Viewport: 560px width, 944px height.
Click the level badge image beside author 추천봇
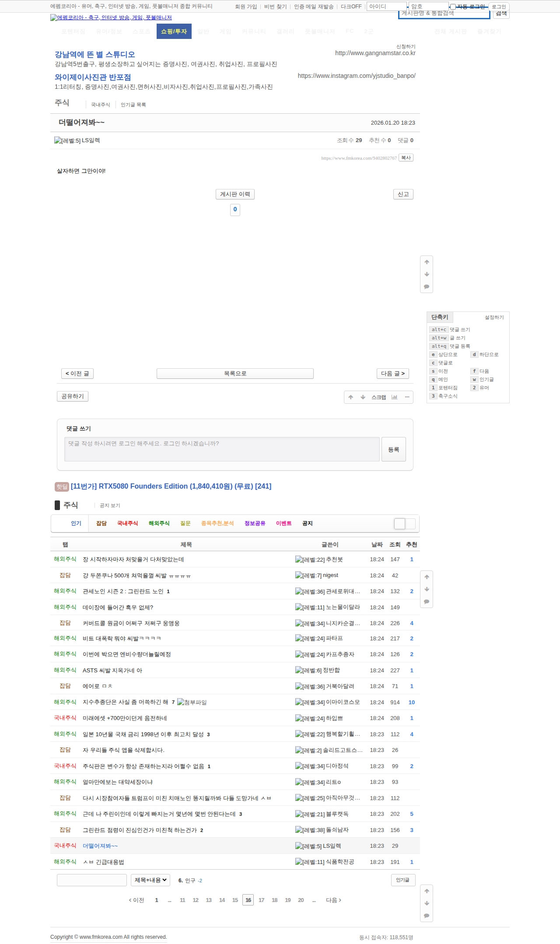[x=310, y=559]
